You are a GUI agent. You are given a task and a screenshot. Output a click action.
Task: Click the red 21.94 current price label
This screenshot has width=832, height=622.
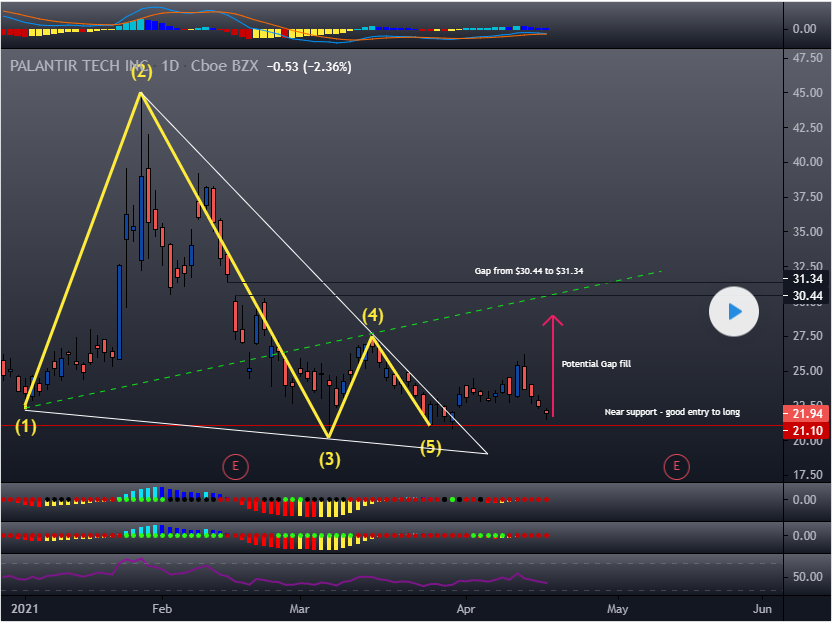click(806, 414)
